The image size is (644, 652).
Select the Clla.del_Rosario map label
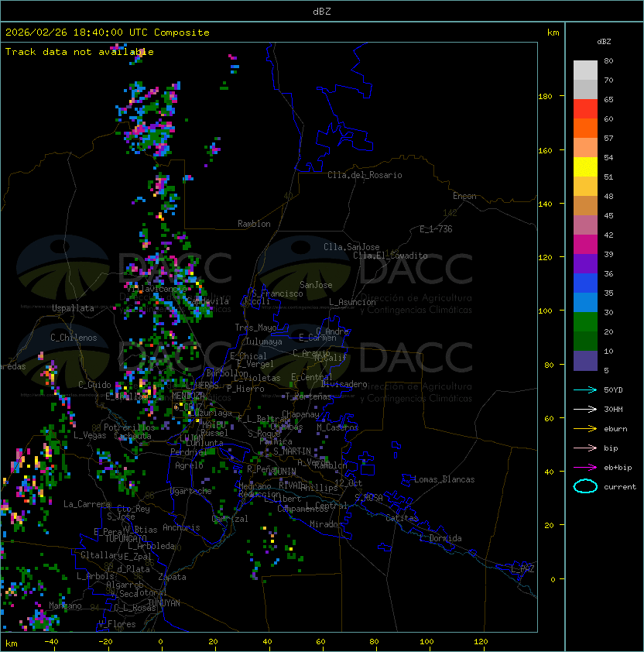365,175
